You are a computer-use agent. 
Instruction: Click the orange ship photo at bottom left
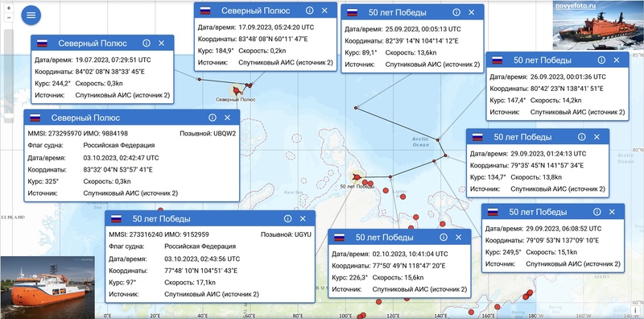pos(47,288)
